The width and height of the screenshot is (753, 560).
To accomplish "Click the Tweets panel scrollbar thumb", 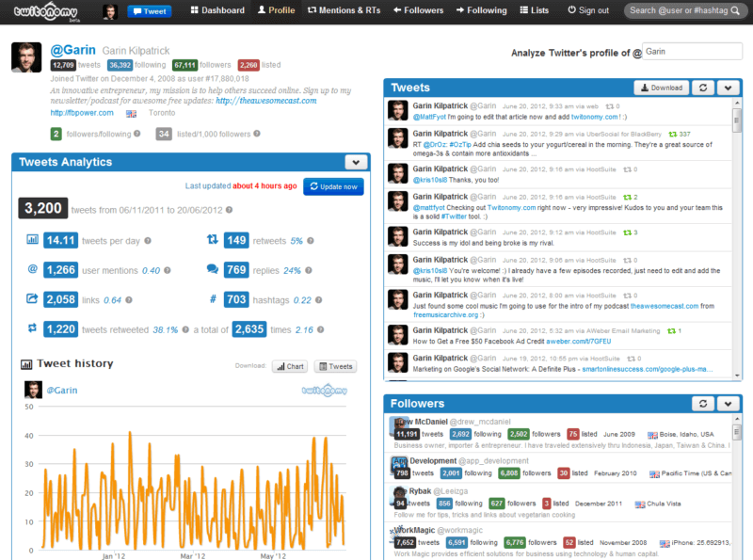I will pos(737,120).
